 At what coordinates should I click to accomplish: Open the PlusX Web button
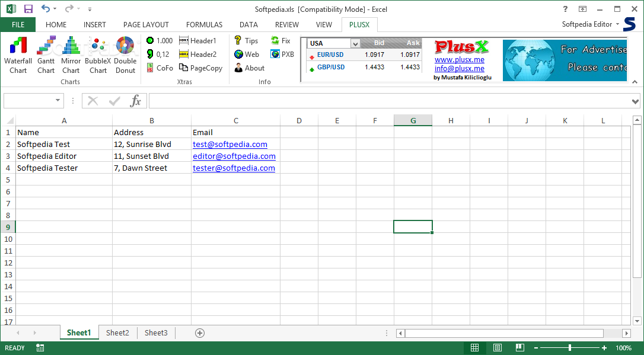(x=247, y=54)
